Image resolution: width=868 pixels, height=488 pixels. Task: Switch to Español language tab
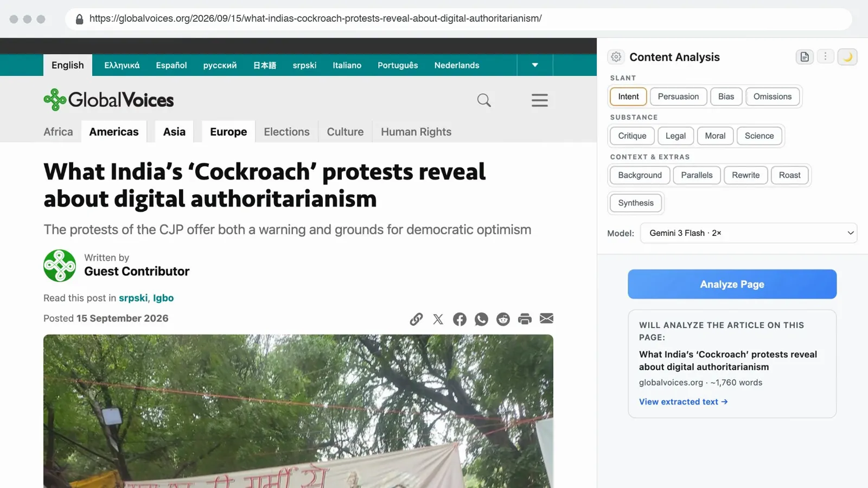[171, 65]
